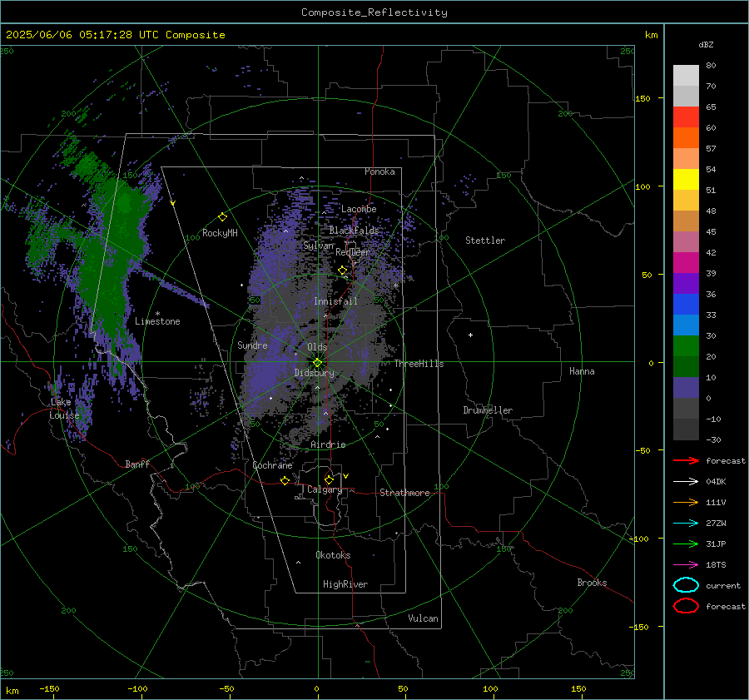
Task: Click the Calgary label on the map
Action: [325, 489]
